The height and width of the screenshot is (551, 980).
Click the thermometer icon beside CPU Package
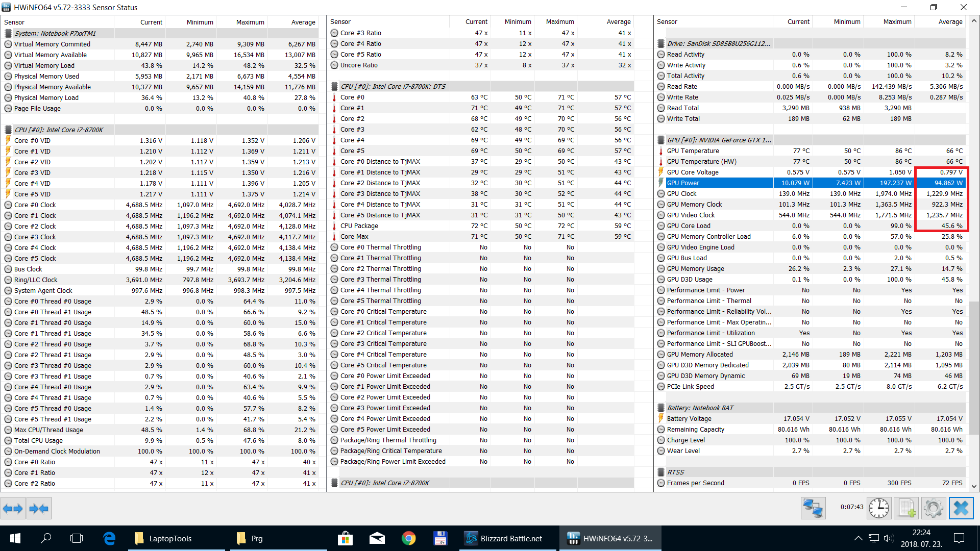[x=334, y=226]
